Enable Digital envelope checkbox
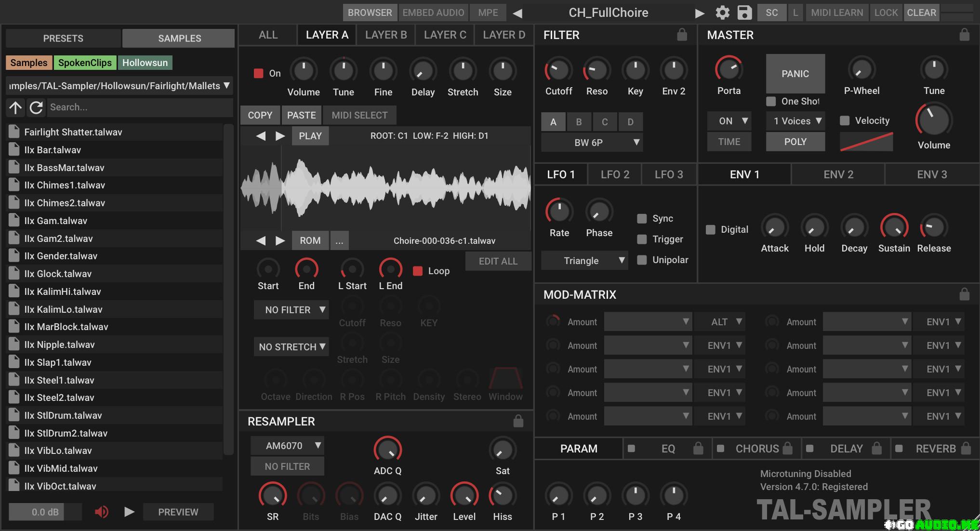This screenshot has width=980, height=531. [710, 230]
